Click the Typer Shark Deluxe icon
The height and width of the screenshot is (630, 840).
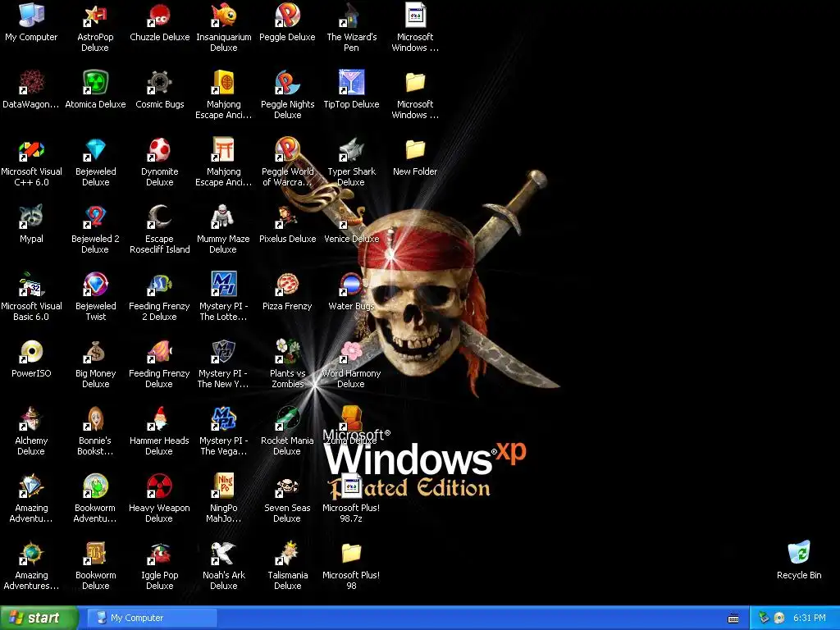(x=351, y=150)
